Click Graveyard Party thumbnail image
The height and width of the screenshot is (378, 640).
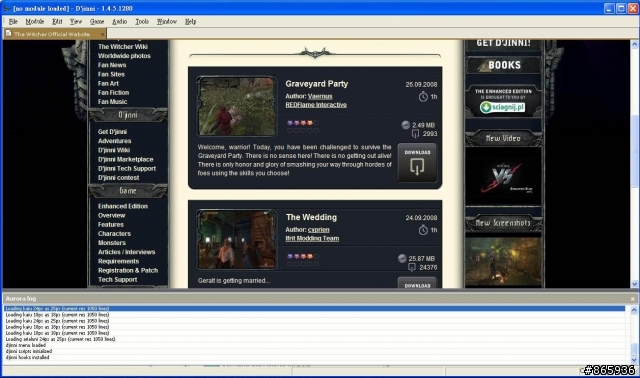click(x=237, y=106)
